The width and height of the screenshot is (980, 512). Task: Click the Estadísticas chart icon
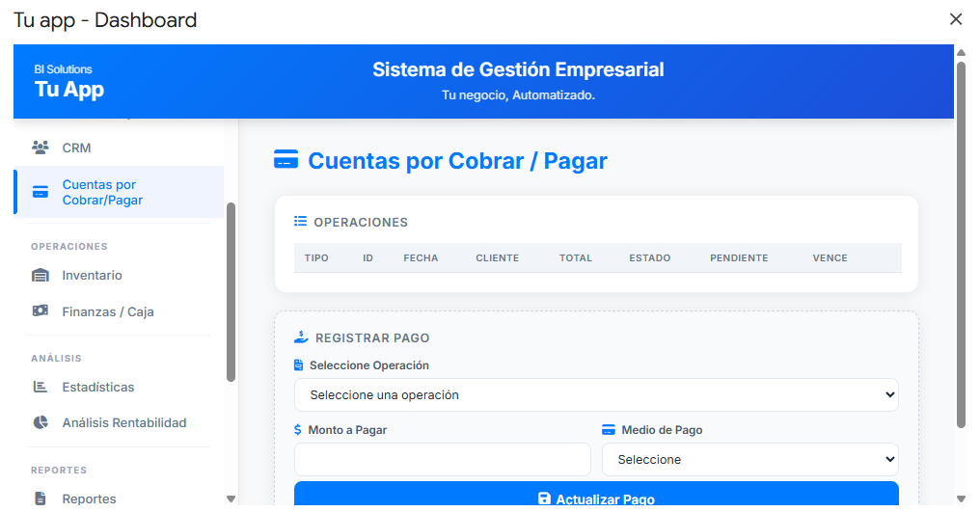click(x=41, y=387)
